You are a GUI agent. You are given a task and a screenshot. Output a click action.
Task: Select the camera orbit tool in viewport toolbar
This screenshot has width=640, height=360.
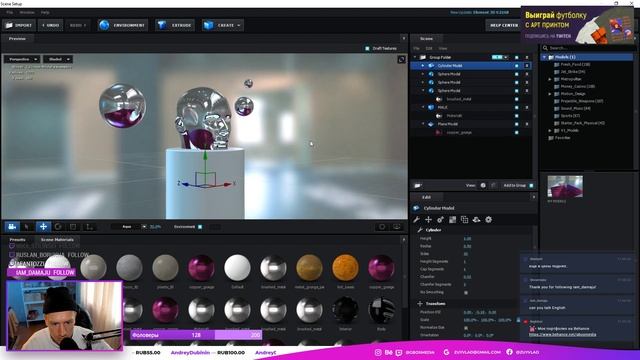[12, 227]
